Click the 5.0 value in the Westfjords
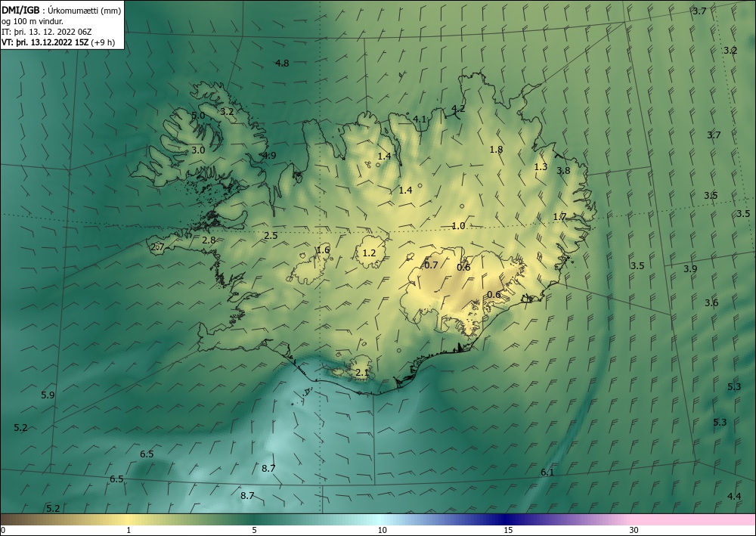Image resolution: width=756 pixels, height=536 pixels. [x=198, y=116]
